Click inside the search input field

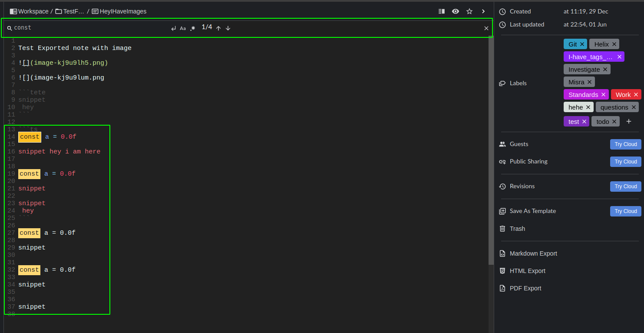(65, 27)
